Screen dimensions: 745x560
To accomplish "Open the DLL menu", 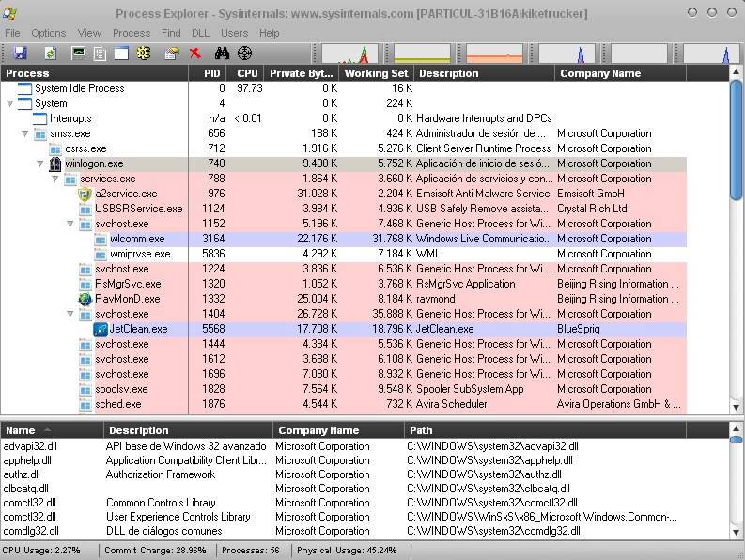I will pos(200,33).
